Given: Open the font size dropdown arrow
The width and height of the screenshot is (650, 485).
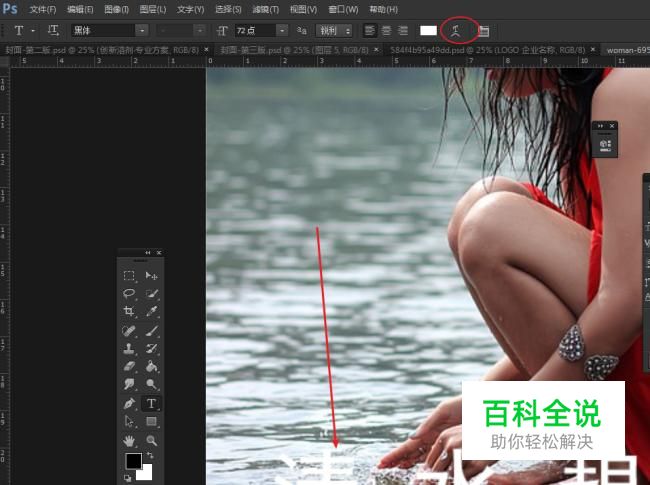Looking at the screenshot, I should coord(282,31).
